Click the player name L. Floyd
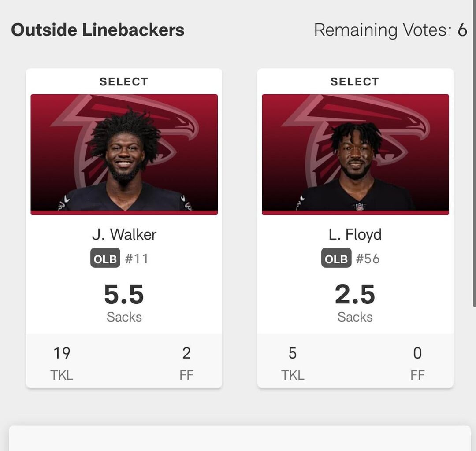Screen dimensions: 476x451 pos(355,234)
